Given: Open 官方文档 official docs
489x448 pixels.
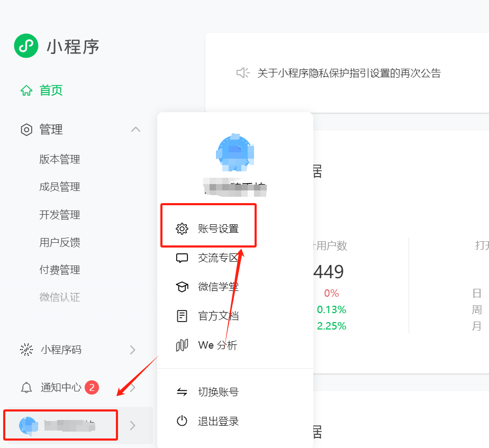Looking at the screenshot, I should 218,316.
